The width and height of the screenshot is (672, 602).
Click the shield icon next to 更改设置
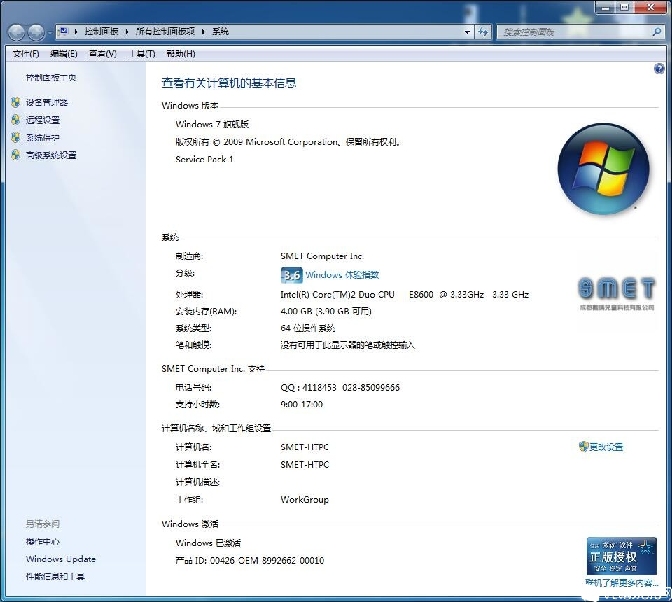pyautogui.click(x=583, y=446)
